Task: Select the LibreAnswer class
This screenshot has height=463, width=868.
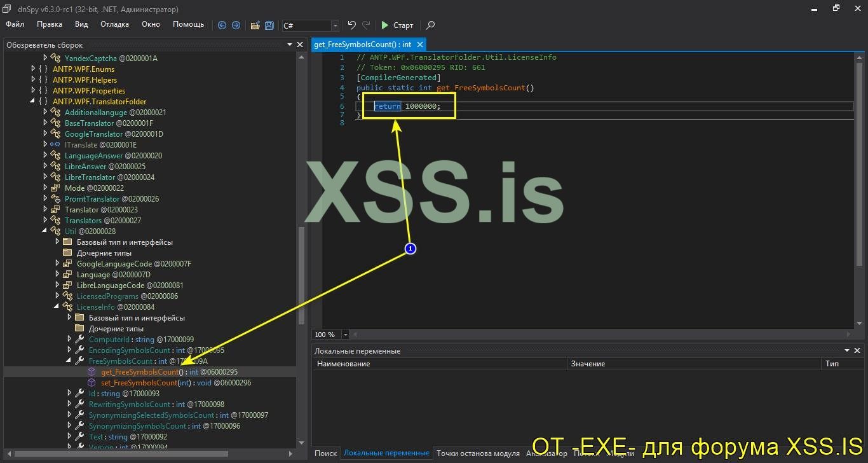Action: click(105, 167)
